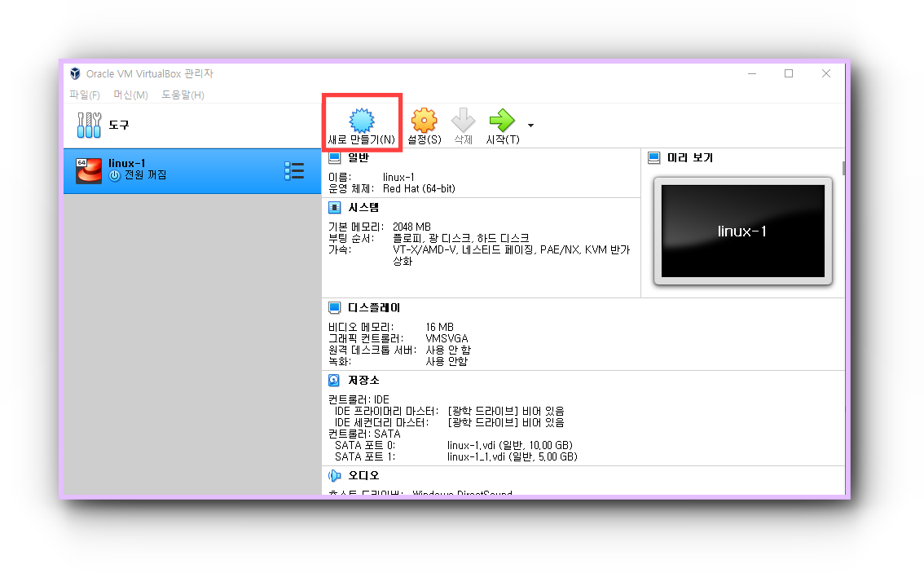
Task: Click the 16 MB video memory value
Action: (440, 327)
